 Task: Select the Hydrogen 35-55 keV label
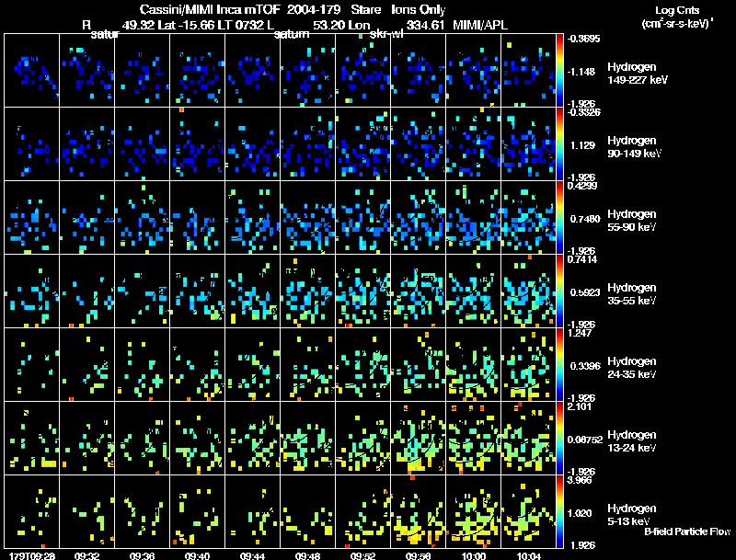tap(632, 294)
